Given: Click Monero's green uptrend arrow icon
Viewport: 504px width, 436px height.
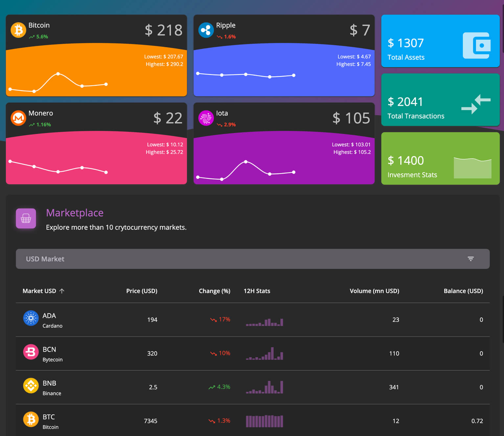Looking at the screenshot, I should point(32,125).
